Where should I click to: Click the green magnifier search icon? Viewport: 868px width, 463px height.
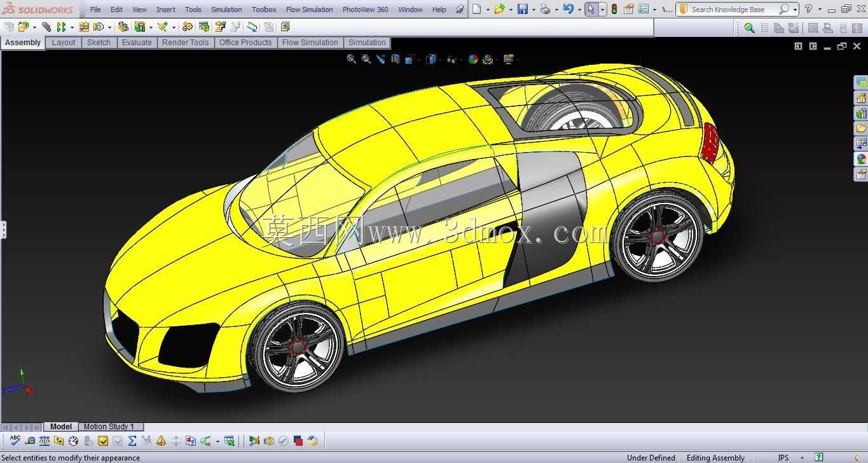coord(749,27)
